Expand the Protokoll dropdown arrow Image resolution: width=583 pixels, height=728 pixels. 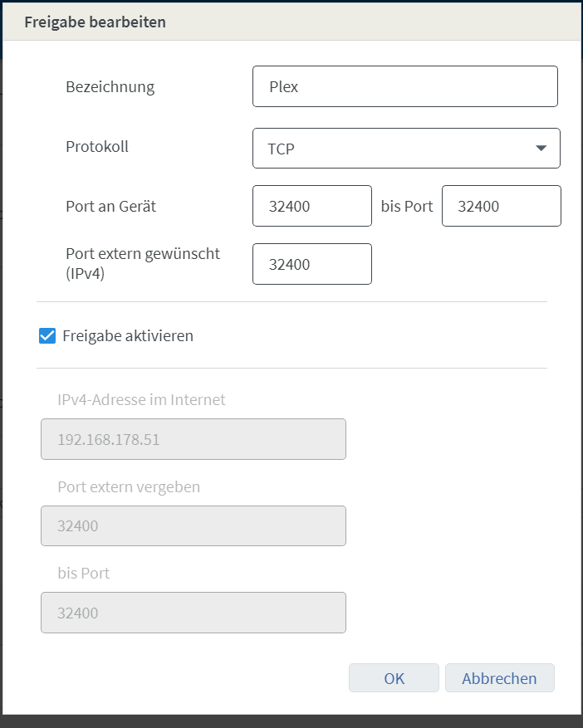click(x=541, y=149)
